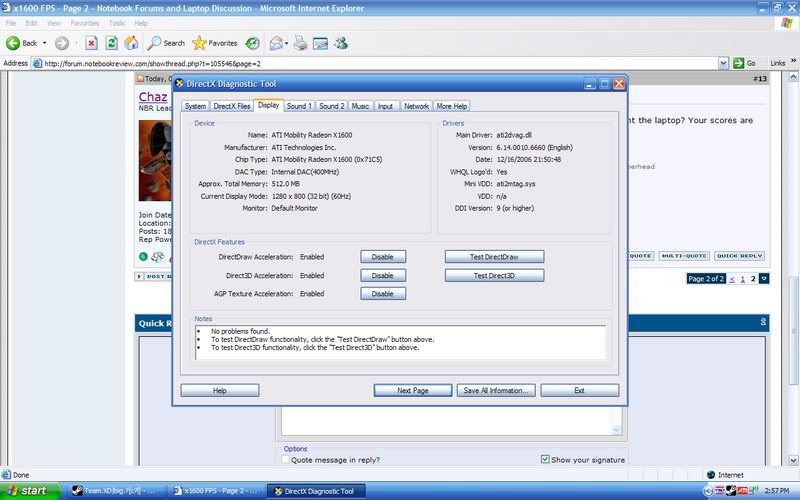Viewport: 800px width, 500px height.
Task: Click the DirectX Diagnostic Tool taskbar button
Action: pyautogui.click(x=316, y=491)
